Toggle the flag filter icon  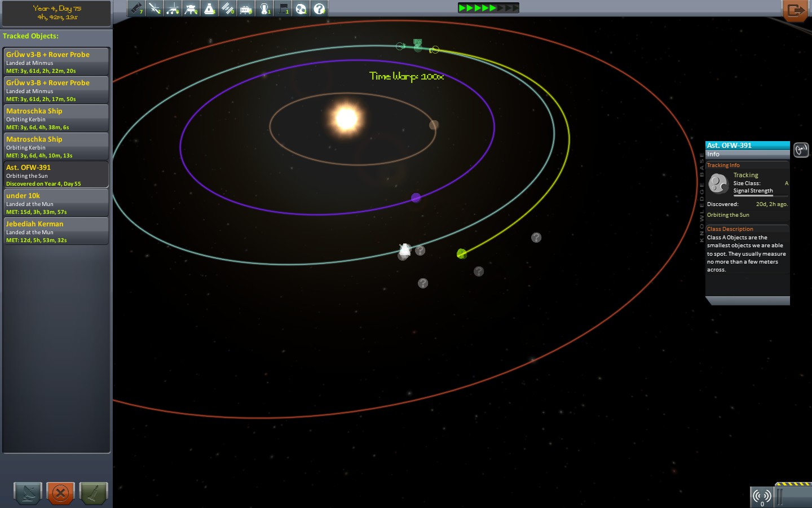point(283,8)
